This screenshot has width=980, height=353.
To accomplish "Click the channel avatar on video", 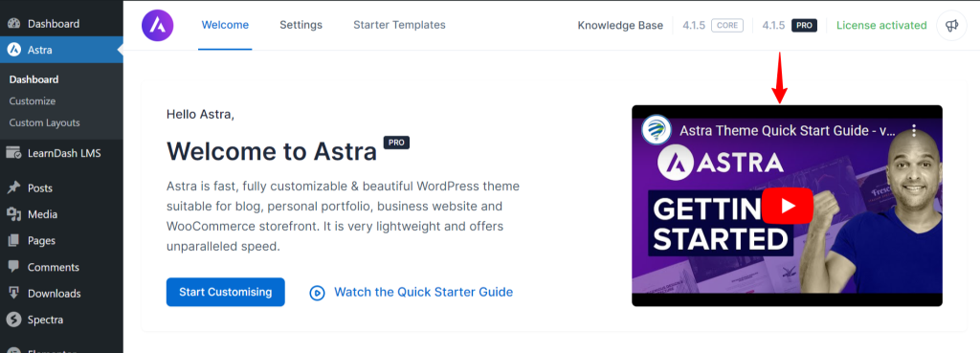I will (657, 130).
